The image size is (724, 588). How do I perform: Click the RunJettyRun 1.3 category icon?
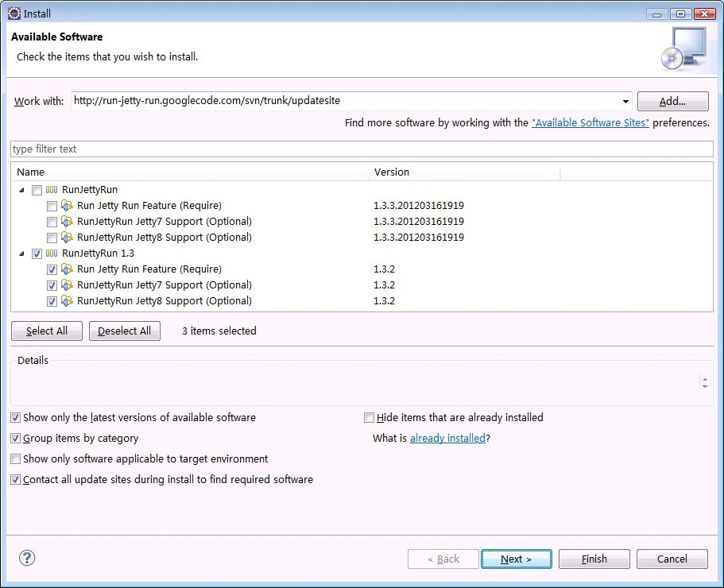pos(50,253)
